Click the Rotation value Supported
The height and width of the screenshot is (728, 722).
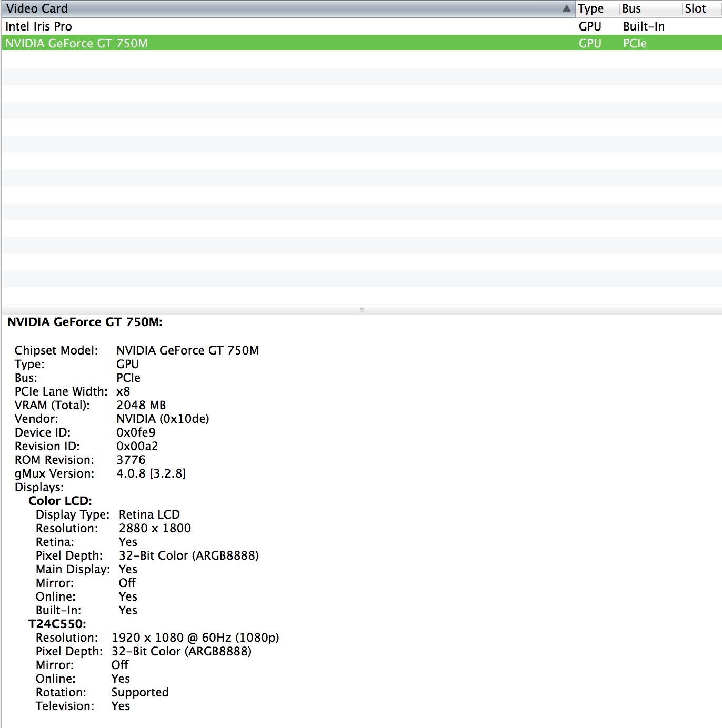pyautogui.click(x=140, y=692)
